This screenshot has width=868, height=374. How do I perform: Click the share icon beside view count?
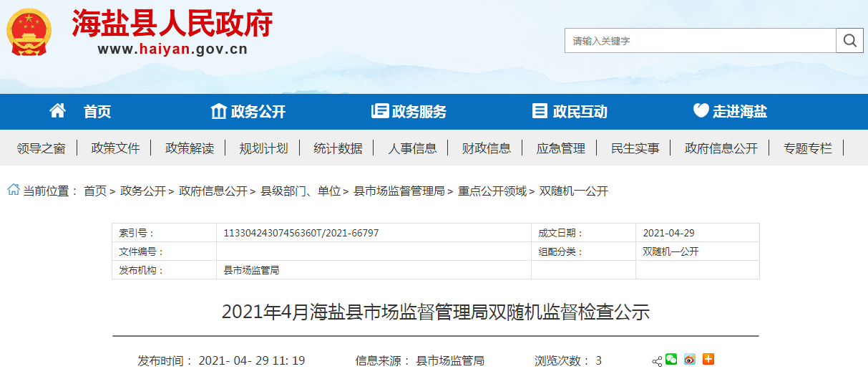(656, 361)
